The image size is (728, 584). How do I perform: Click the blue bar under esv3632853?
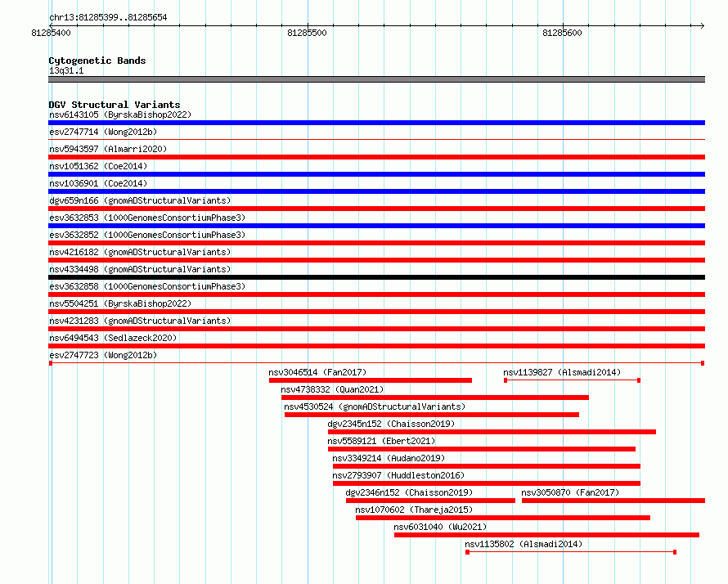(x=376, y=226)
